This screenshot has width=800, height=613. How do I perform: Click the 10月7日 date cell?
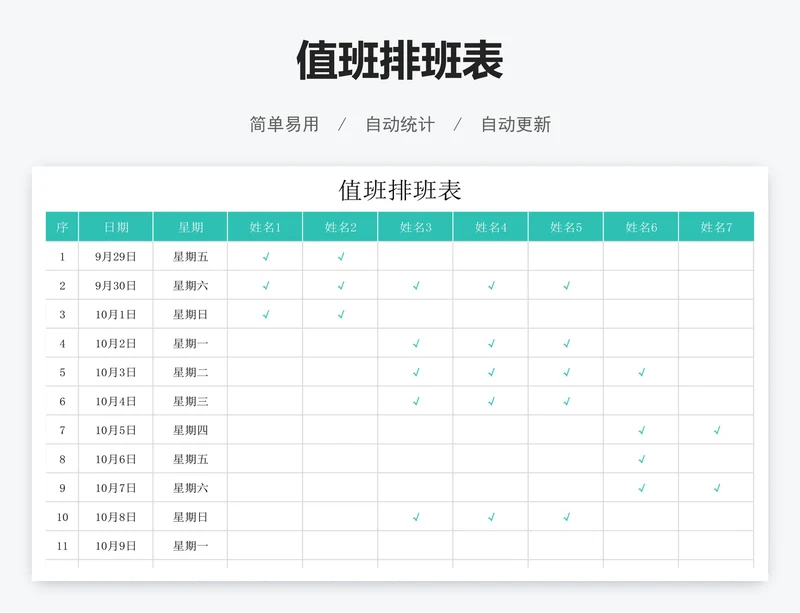(x=116, y=488)
